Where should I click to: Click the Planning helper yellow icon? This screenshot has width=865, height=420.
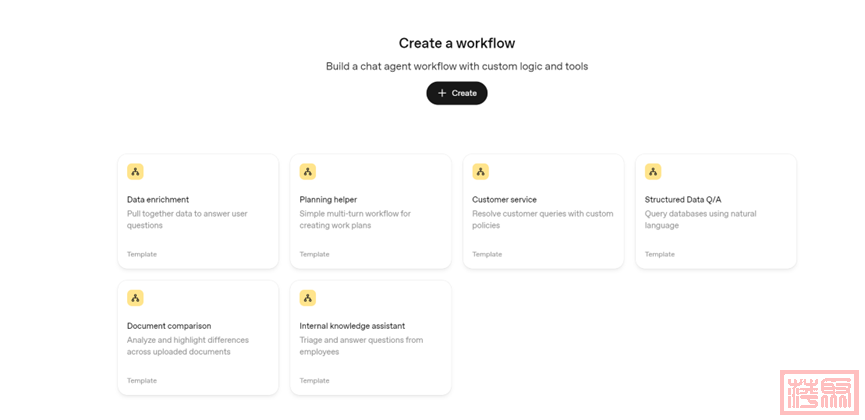(308, 171)
